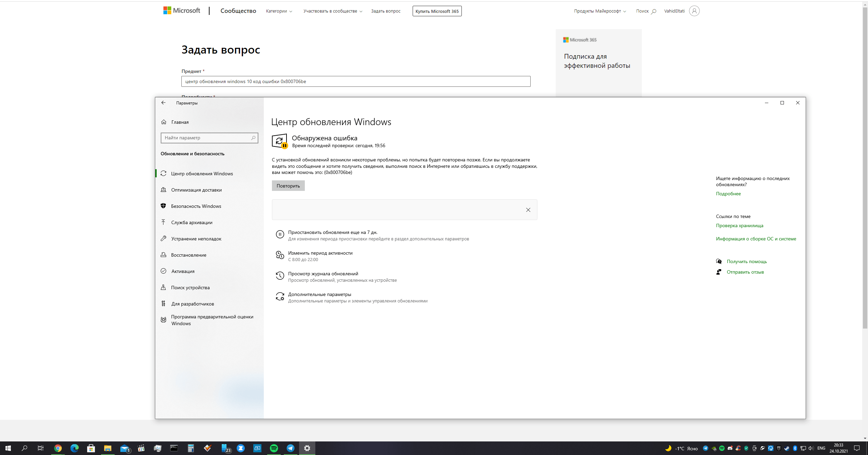Click the Предмет subject input field
The image size is (868, 455).
point(356,81)
